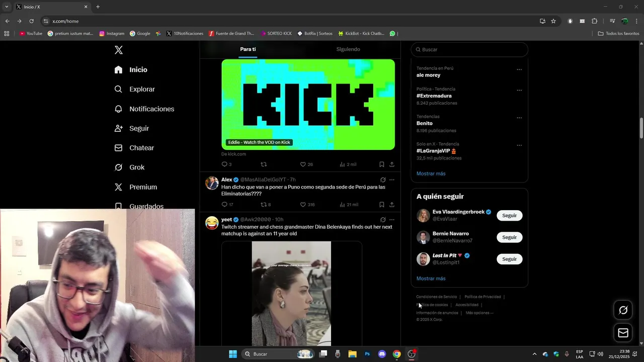The image size is (644, 362).
Task: Bookmark the Kick post
Action: click(382, 164)
